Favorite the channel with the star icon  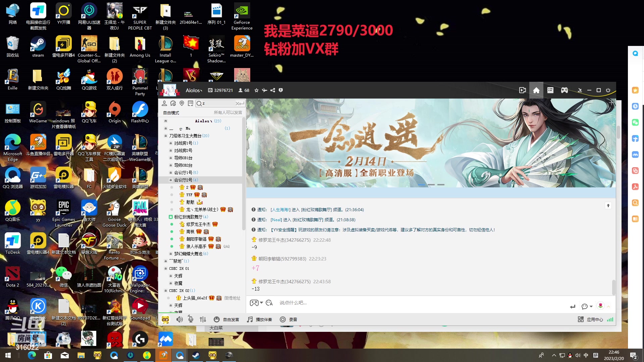pyautogui.click(x=257, y=90)
